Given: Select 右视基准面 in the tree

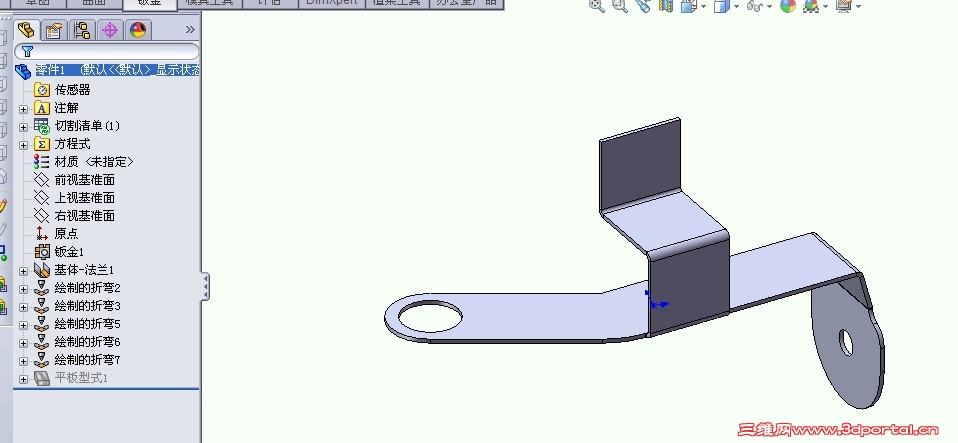Looking at the screenshot, I should click(84, 216).
